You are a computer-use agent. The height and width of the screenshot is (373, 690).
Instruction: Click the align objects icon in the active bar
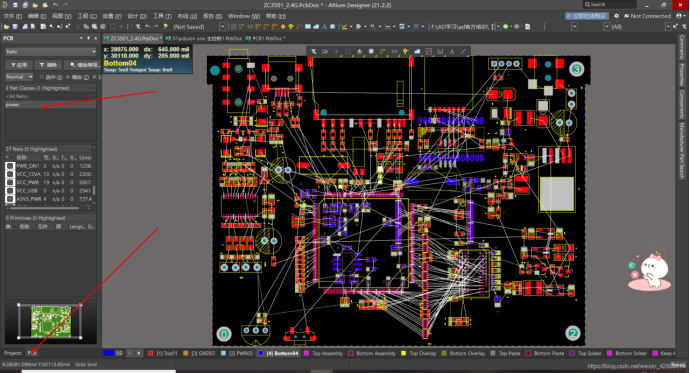pos(360,51)
